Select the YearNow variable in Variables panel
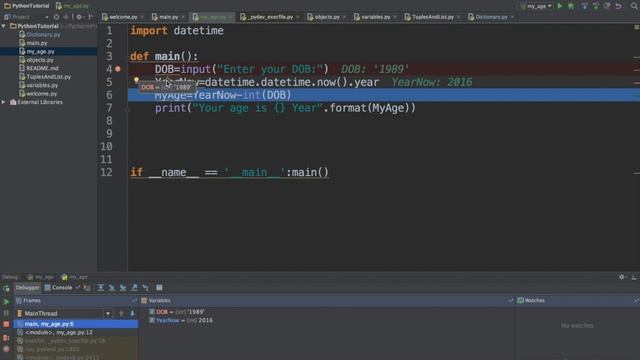The width and height of the screenshot is (640, 360). (x=181, y=320)
